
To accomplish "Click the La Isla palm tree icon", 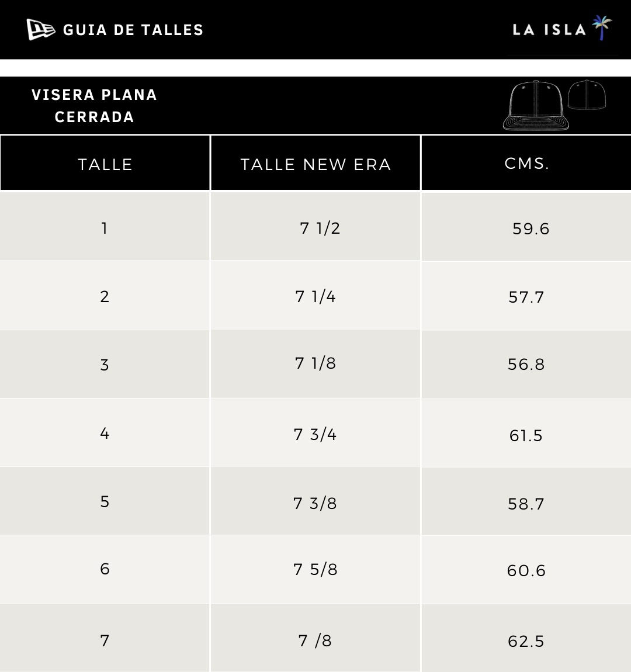I will click(x=602, y=28).
